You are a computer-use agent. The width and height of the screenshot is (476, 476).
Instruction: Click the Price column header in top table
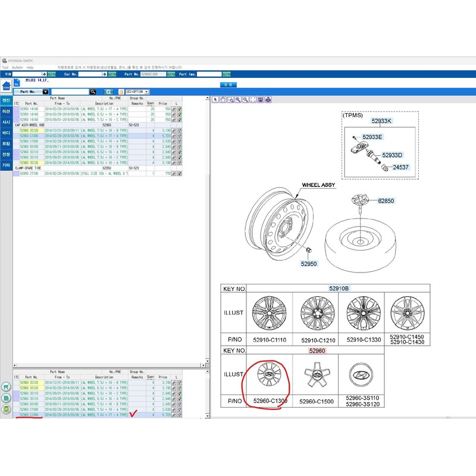point(163,104)
